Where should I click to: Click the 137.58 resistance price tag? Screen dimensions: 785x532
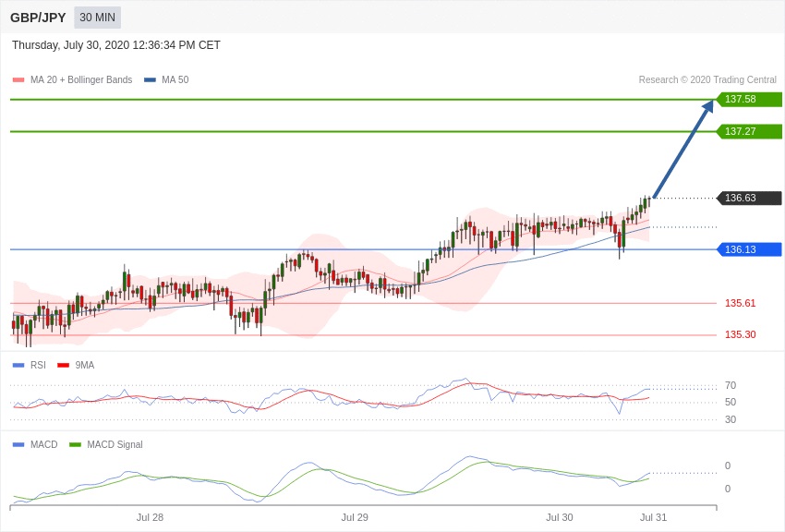tap(750, 99)
